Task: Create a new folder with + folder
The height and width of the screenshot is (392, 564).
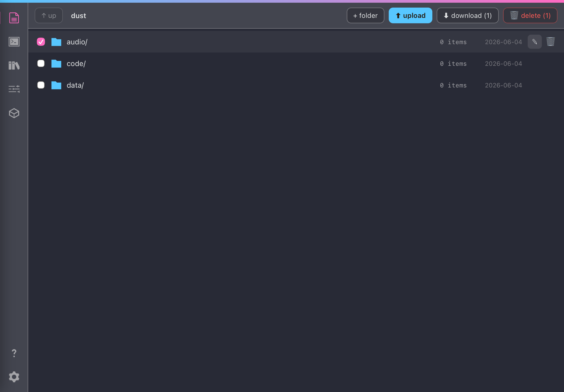Action: click(x=365, y=15)
